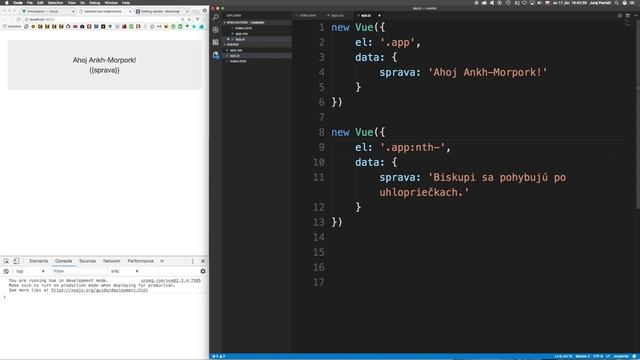Click the DevTools inspect element icon

click(6, 261)
